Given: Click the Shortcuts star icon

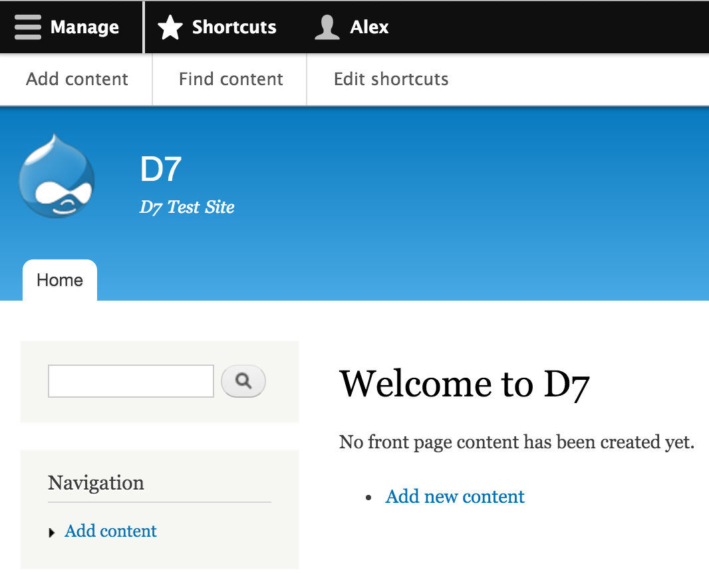Looking at the screenshot, I should pyautogui.click(x=170, y=27).
